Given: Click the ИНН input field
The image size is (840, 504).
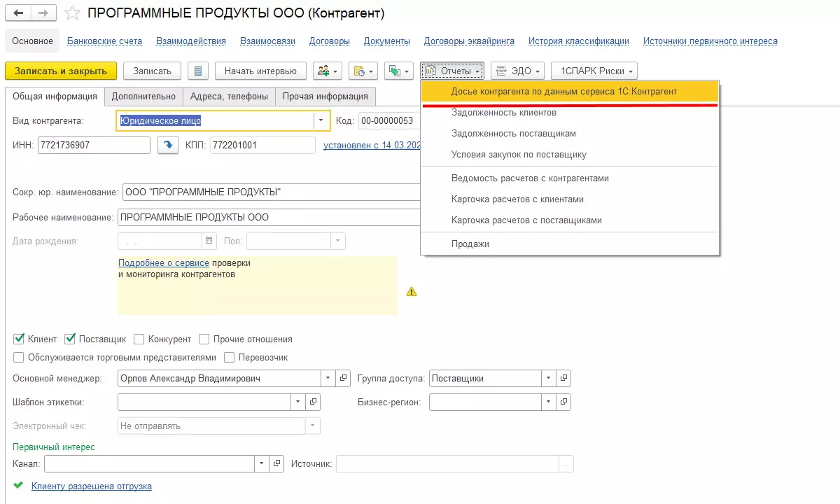Looking at the screenshot, I should click(94, 145).
